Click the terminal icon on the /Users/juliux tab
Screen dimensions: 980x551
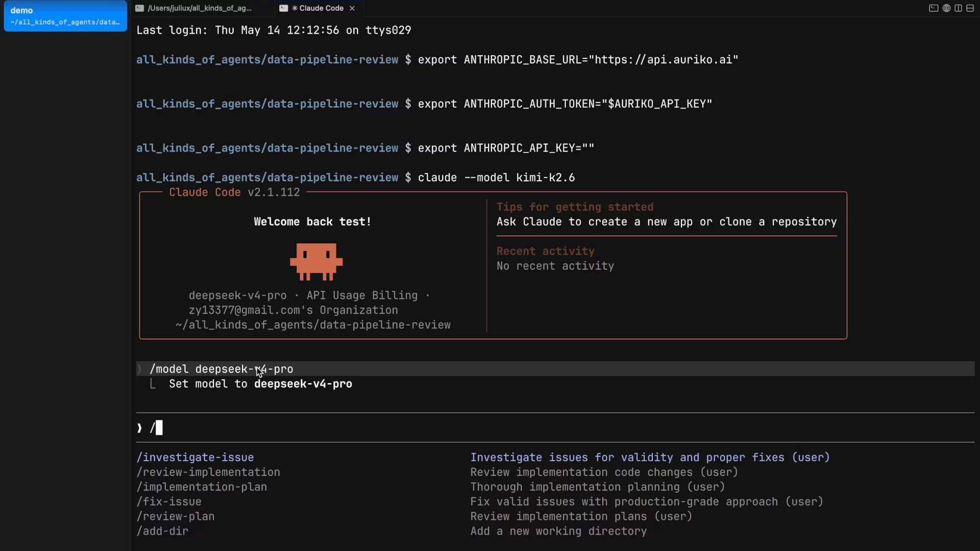point(139,8)
